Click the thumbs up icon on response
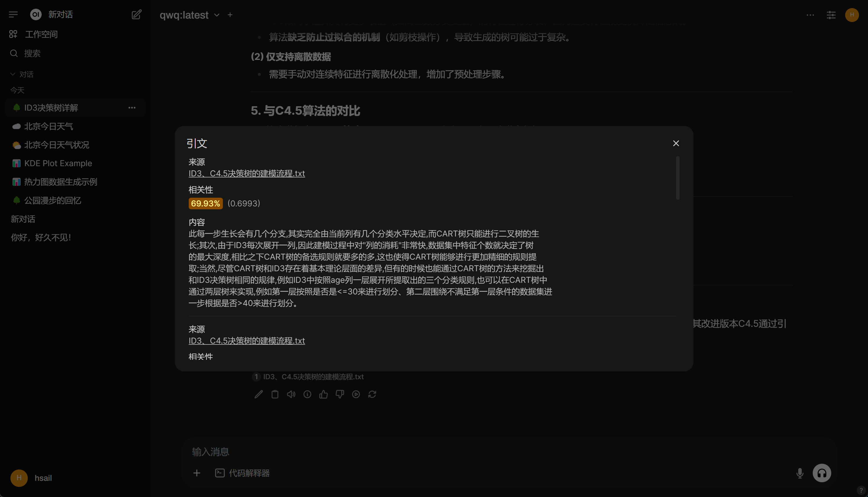The width and height of the screenshot is (868, 497). 324,395
